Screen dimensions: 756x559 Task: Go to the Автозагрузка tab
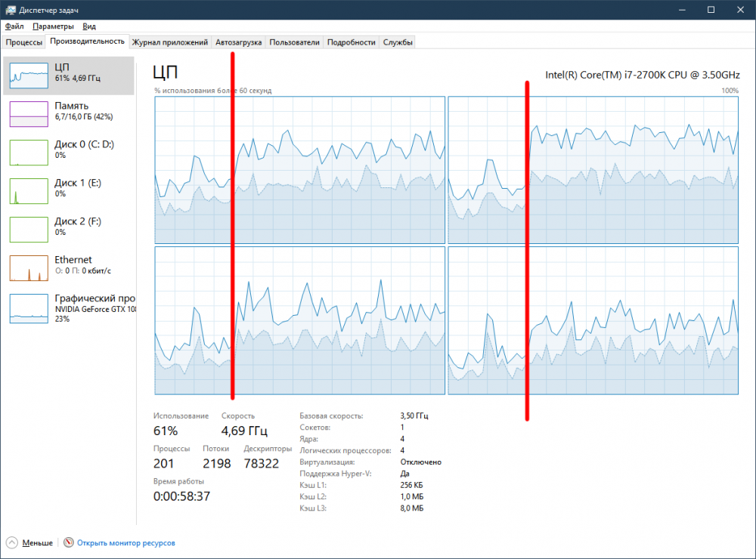tap(238, 42)
